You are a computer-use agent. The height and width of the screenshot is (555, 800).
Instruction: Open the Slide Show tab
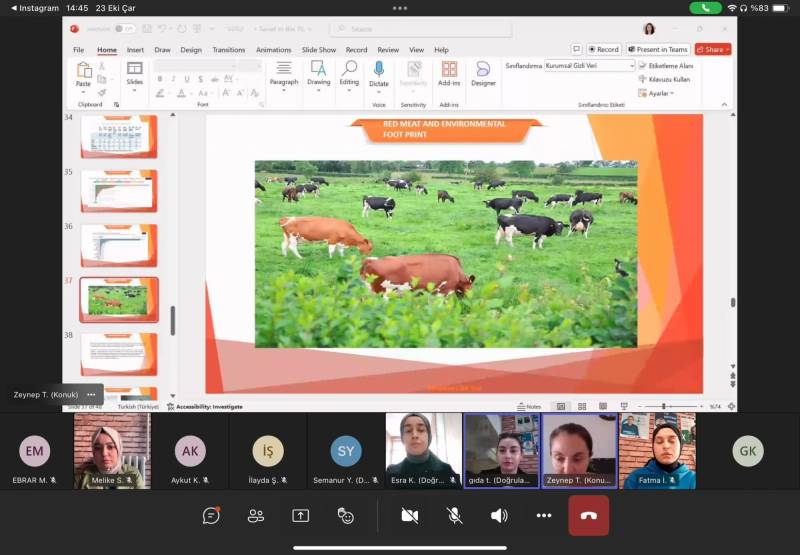pos(319,49)
